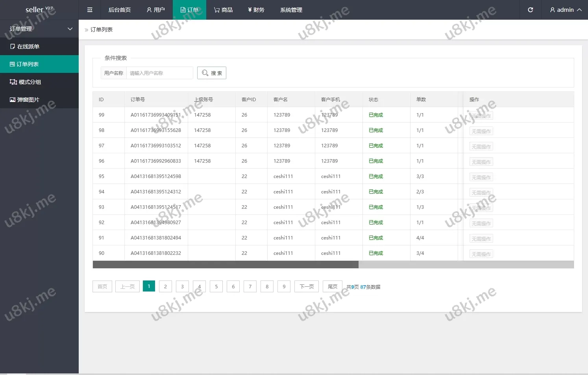The width and height of the screenshot is (588, 375).
Task: Open the 系统管理 top menu
Action: (x=291, y=10)
